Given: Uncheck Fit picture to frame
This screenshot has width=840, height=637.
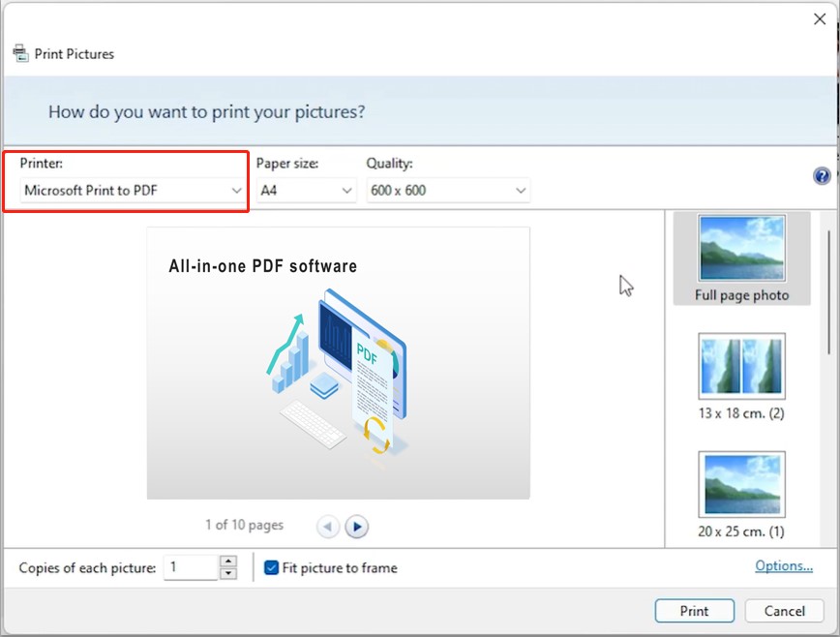Looking at the screenshot, I should pos(271,568).
